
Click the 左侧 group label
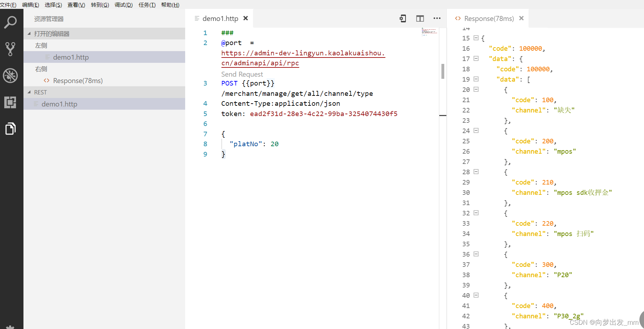(x=41, y=45)
